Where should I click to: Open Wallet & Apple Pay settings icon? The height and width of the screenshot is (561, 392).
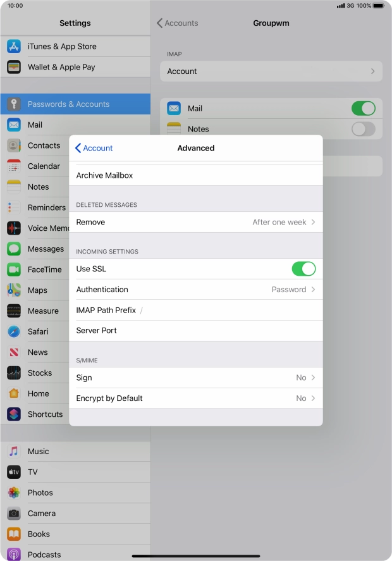click(14, 67)
